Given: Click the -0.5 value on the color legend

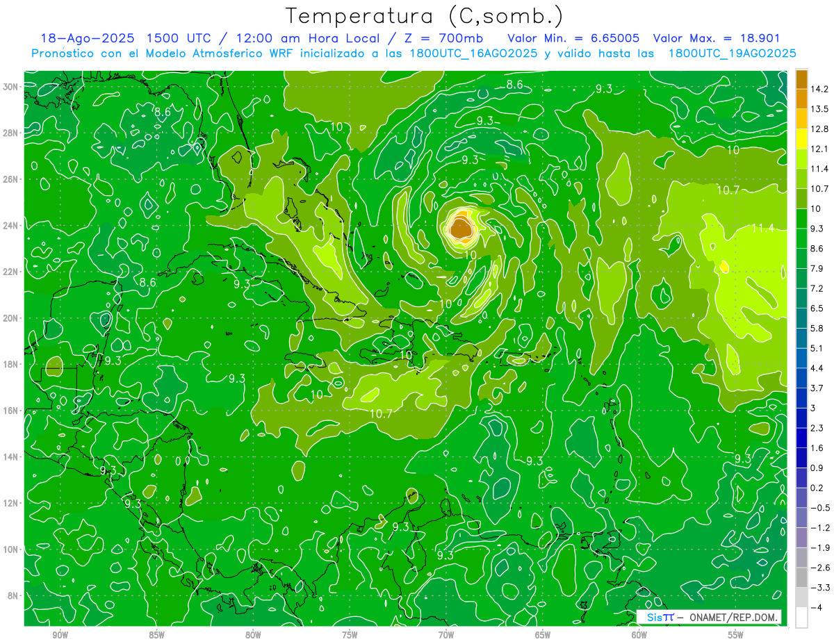Looking at the screenshot, I should tap(819, 508).
